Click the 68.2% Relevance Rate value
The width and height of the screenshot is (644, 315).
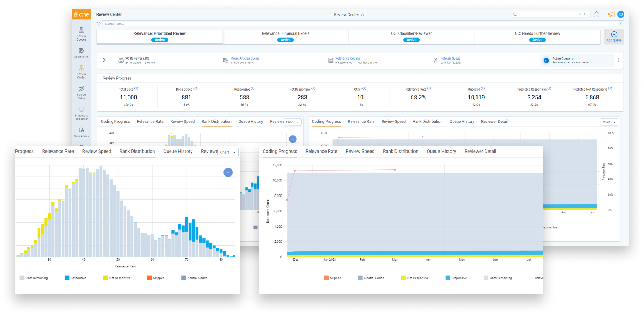(x=418, y=98)
